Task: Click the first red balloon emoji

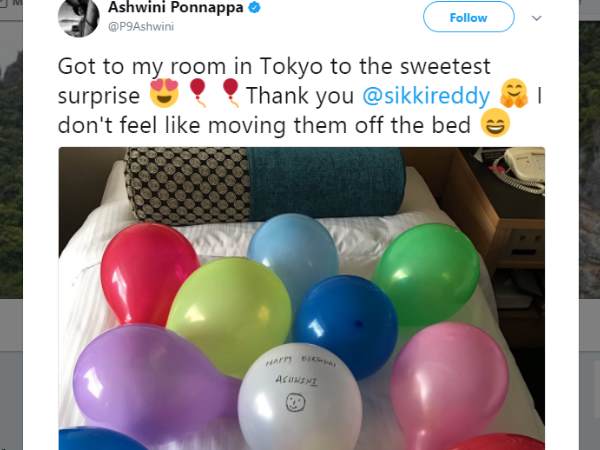Action: 198,92
